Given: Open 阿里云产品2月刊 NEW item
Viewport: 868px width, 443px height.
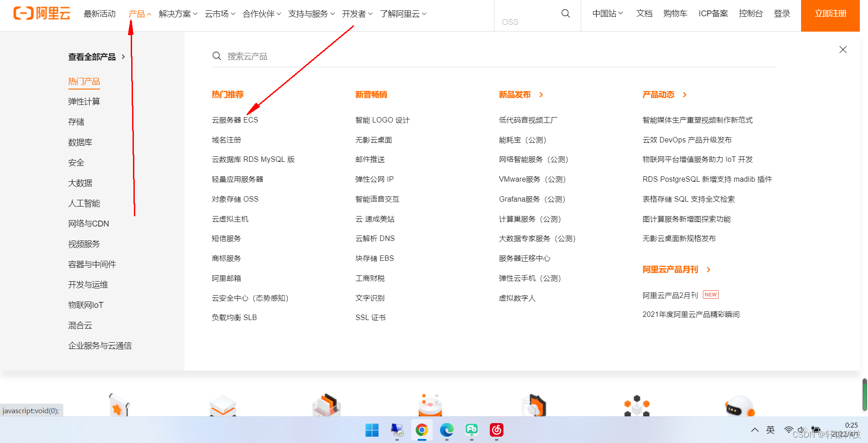Looking at the screenshot, I should [x=680, y=295].
